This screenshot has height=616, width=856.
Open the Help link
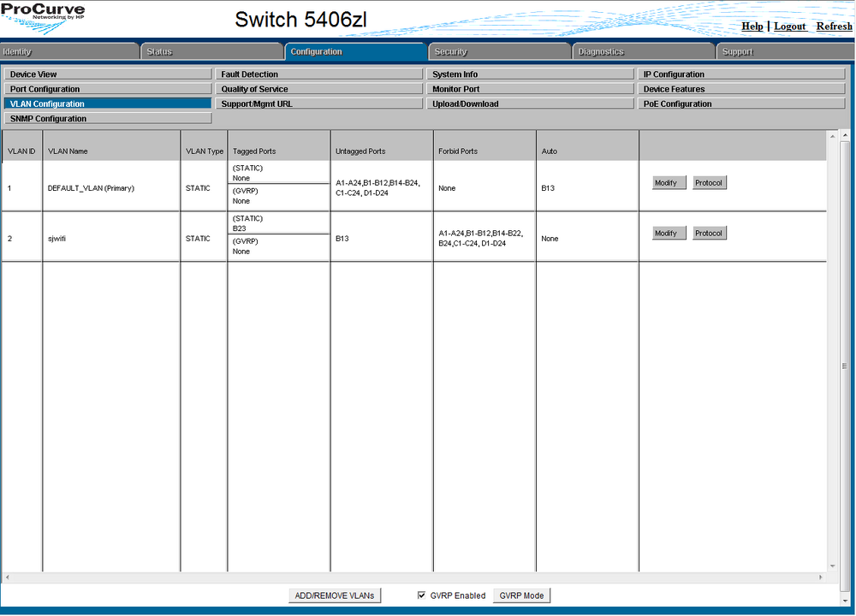coord(752,27)
